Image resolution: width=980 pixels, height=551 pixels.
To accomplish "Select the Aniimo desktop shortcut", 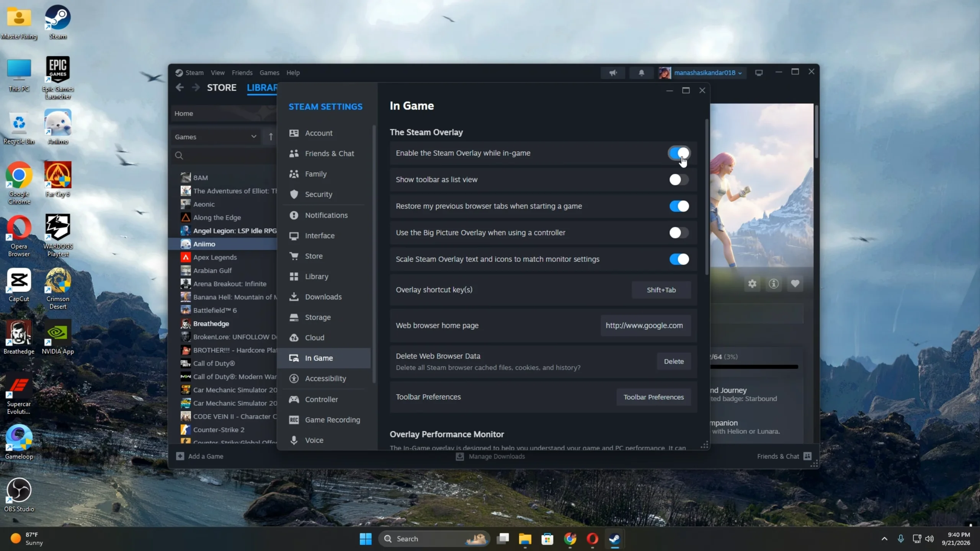I will (x=58, y=127).
